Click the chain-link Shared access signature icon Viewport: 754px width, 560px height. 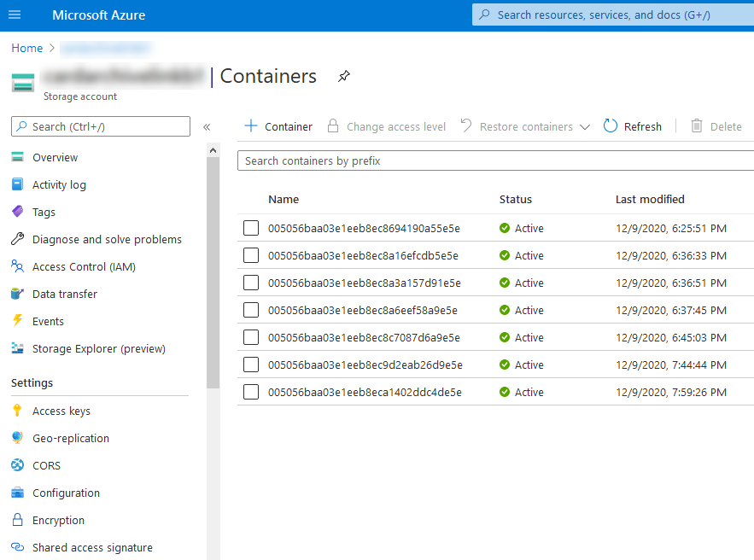tap(17, 547)
